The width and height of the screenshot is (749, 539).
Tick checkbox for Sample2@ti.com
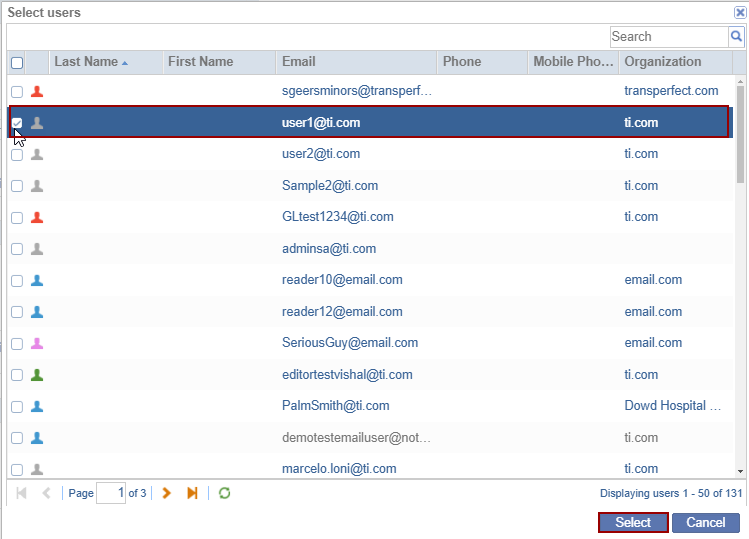point(17,186)
